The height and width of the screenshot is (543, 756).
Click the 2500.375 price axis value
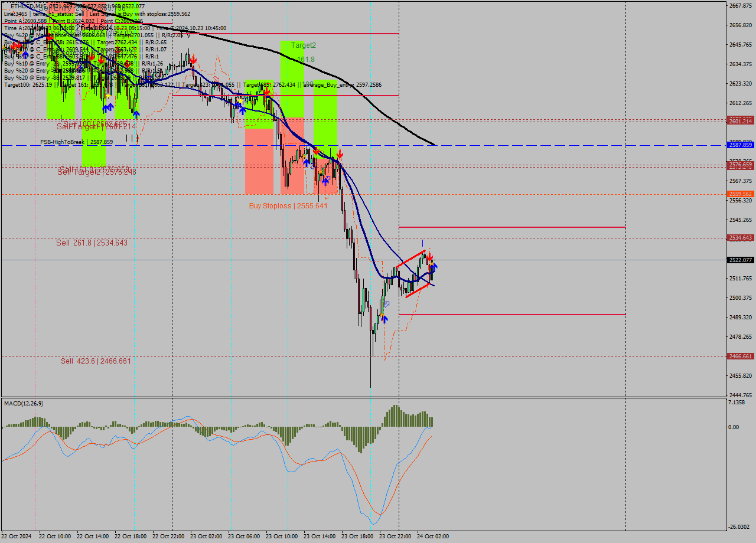pyautogui.click(x=741, y=297)
